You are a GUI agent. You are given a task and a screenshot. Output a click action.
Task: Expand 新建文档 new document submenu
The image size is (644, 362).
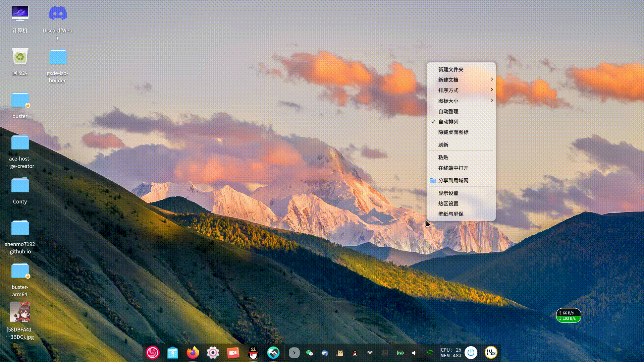pos(461,79)
